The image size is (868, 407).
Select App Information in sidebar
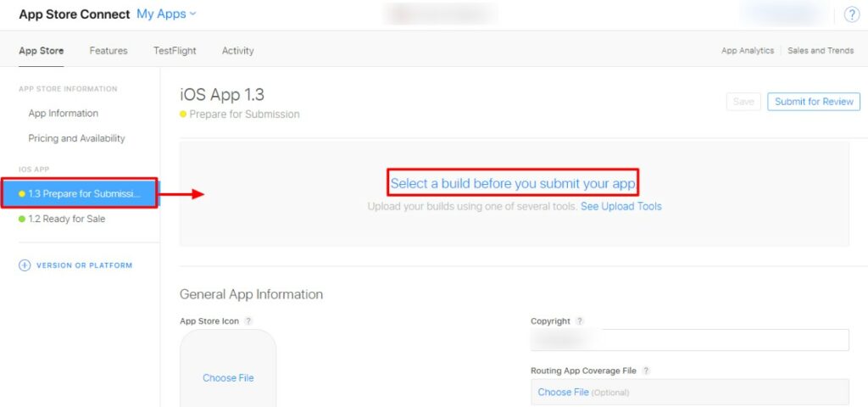point(63,113)
